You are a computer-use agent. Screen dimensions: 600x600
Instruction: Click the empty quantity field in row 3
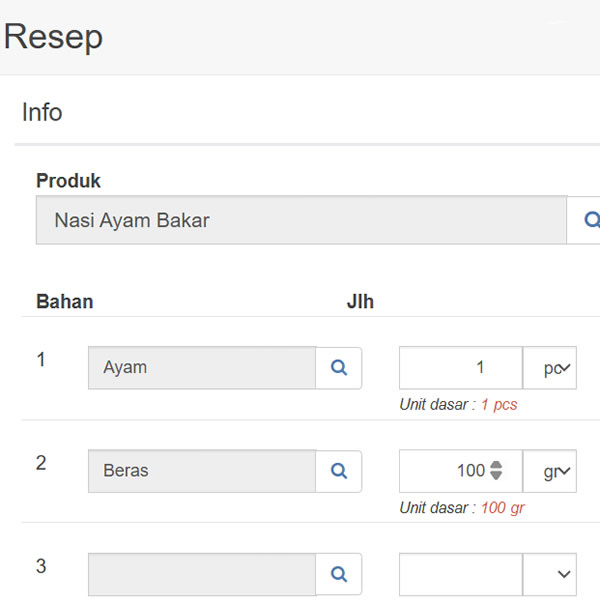click(461, 574)
